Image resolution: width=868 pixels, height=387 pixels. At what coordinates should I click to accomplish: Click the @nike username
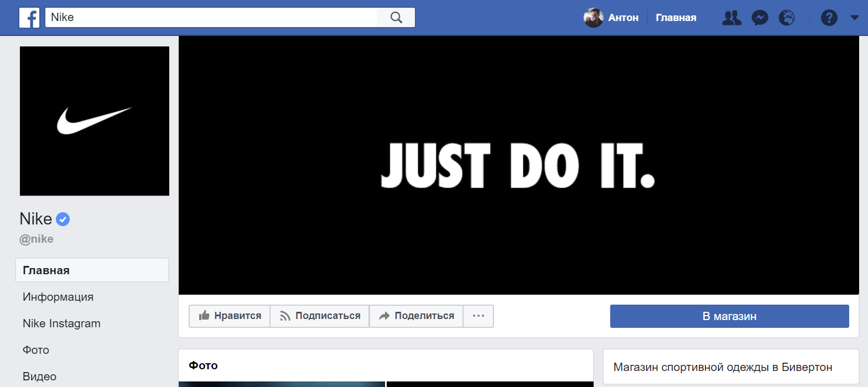pos(37,239)
